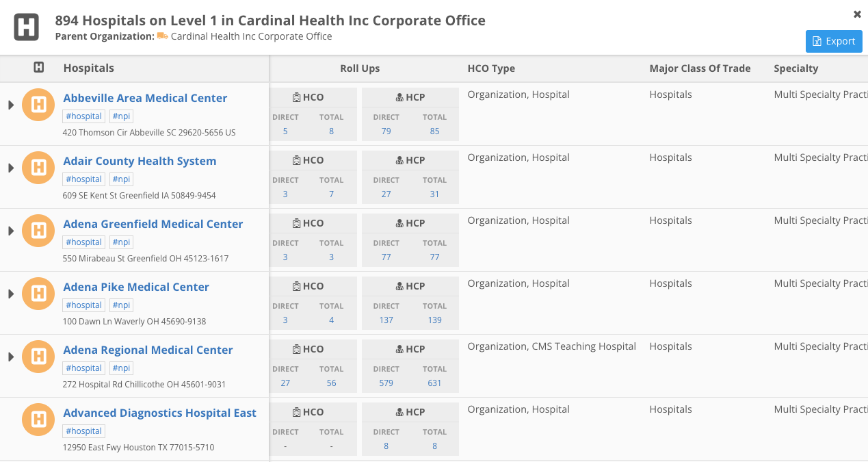Expand the Adena Regional Medical Center row
The width and height of the screenshot is (868, 462).
click(x=11, y=357)
